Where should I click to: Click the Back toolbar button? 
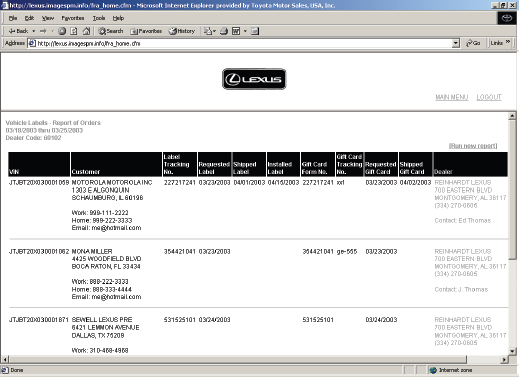(18, 31)
